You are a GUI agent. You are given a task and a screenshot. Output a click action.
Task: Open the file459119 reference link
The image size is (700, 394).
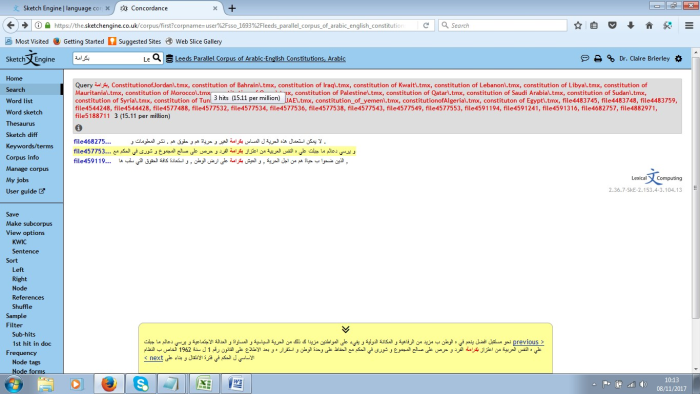point(92,161)
